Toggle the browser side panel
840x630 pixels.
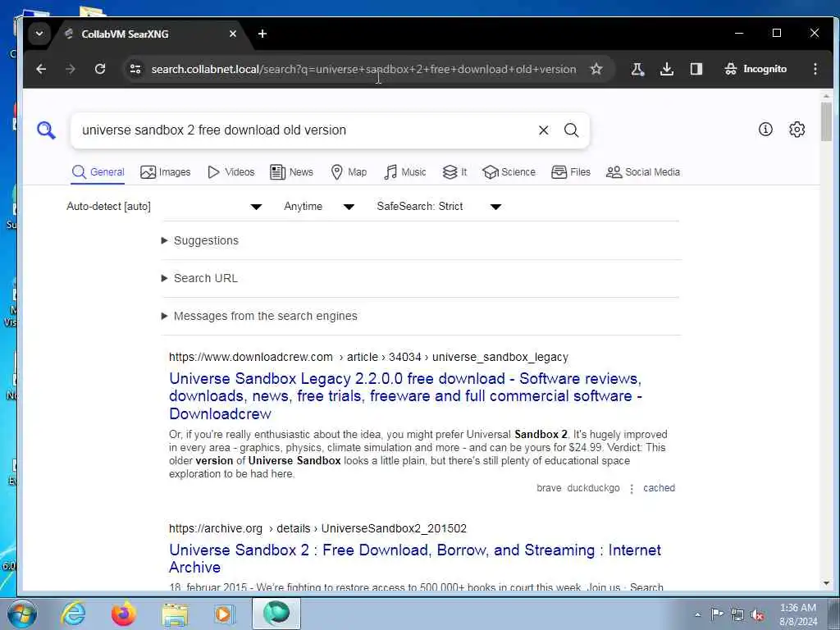pyautogui.click(x=696, y=69)
